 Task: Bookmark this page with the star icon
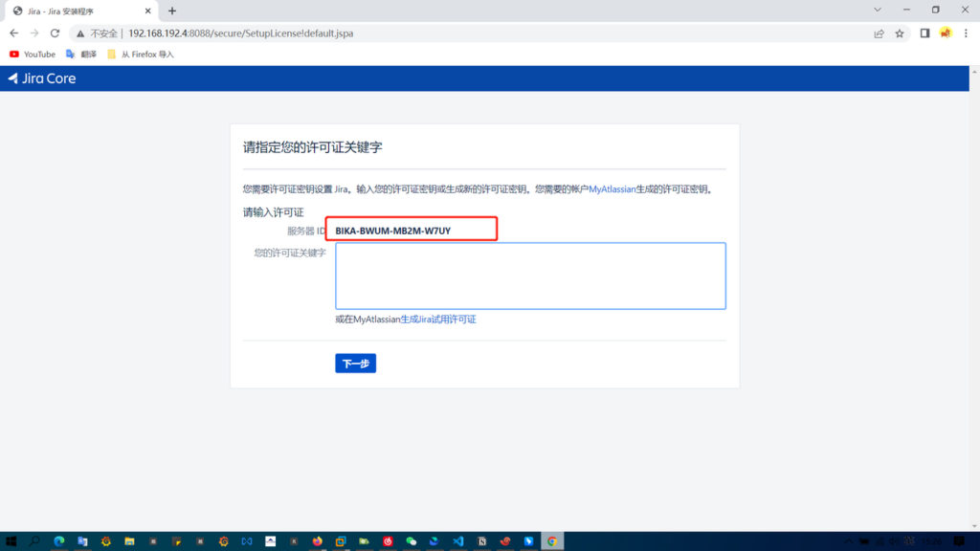point(900,33)
